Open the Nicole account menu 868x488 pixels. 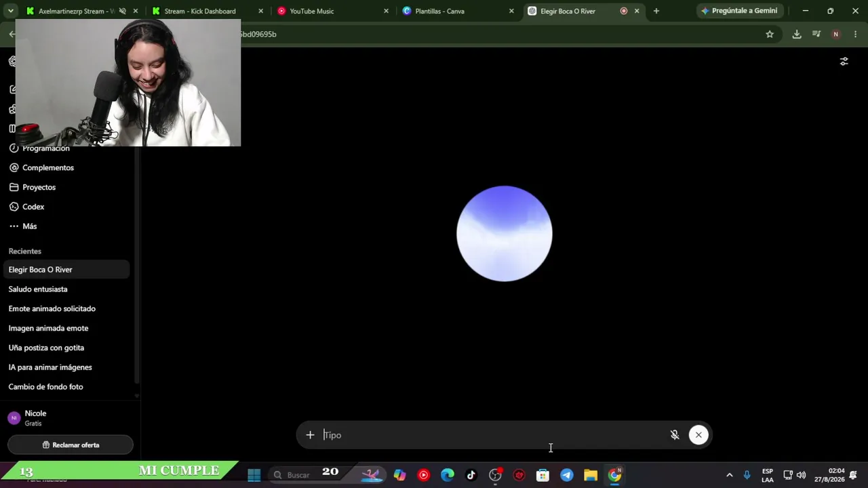tap(66, 418)
